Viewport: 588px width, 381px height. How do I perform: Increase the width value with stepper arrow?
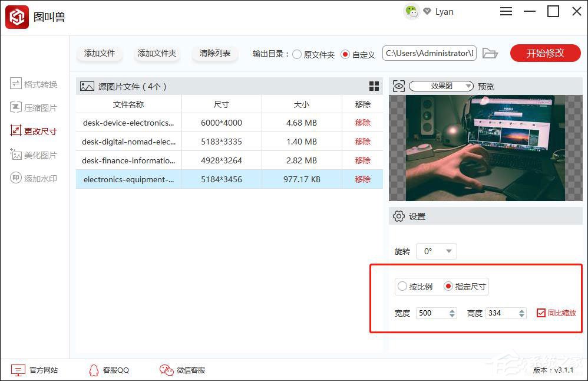453,310
